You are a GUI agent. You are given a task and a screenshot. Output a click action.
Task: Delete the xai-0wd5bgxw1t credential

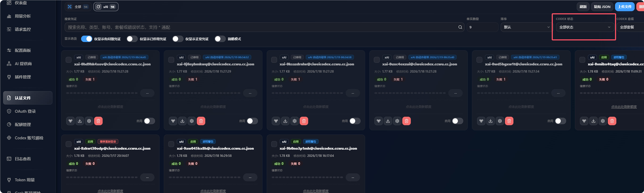click(509, 121)
